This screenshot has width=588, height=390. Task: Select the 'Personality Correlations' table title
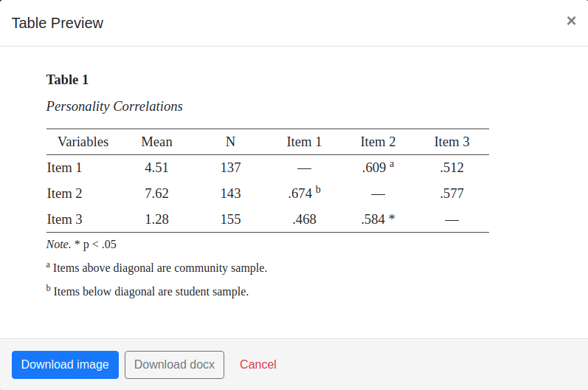pyautogui.click(x=114, y=106)
